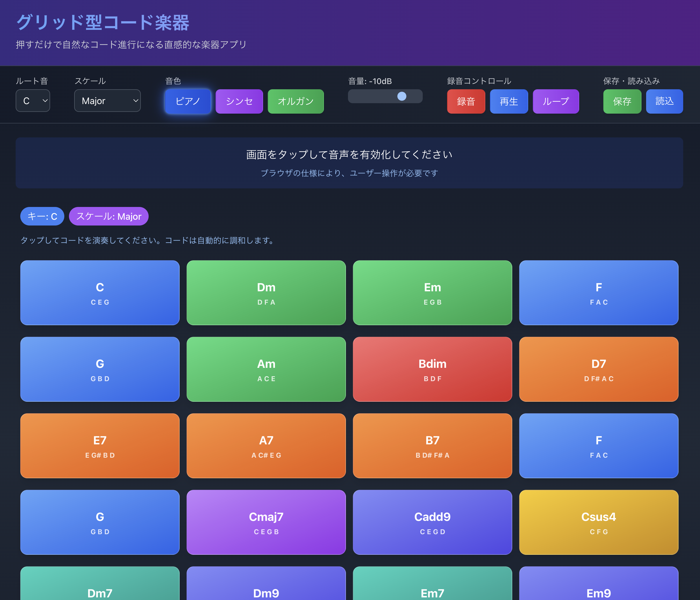Click the green 保存 save button
This screenshot has height=600, width=700.
coord(621,101)
